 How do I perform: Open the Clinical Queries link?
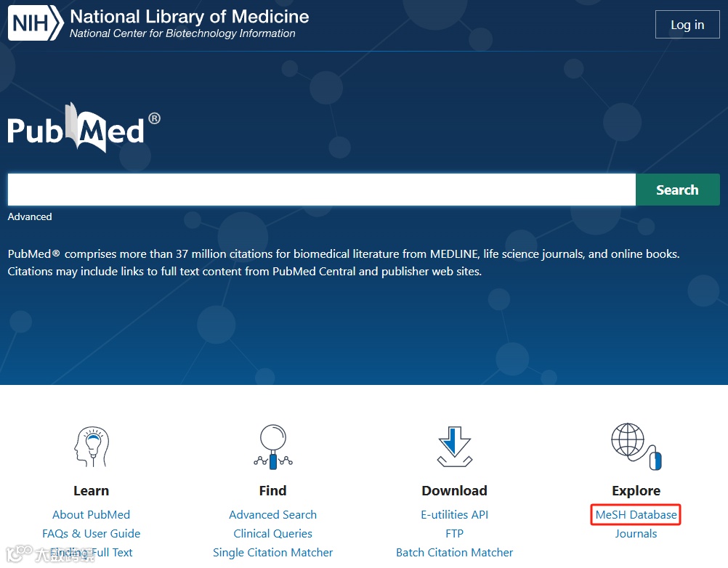tap(273, 534)
